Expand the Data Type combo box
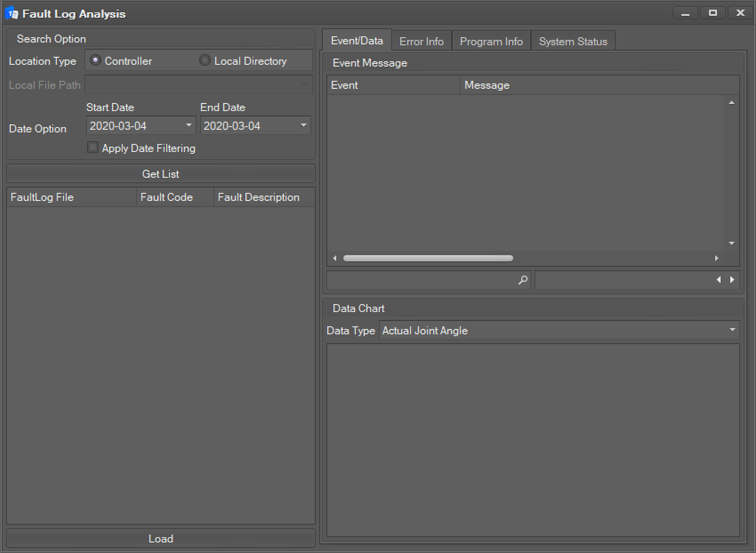Screen dimensions: 756x553 pyautogui.click(x=732, y=330)
